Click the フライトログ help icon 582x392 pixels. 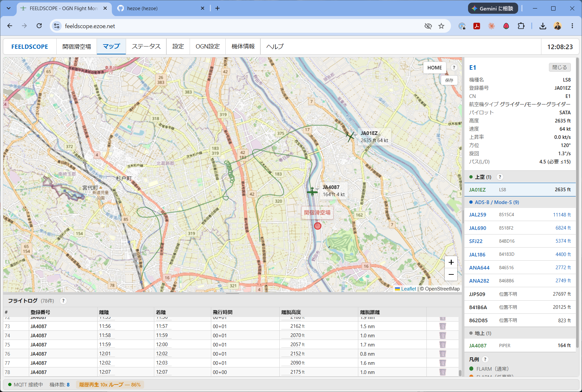[x=64, y=301]
